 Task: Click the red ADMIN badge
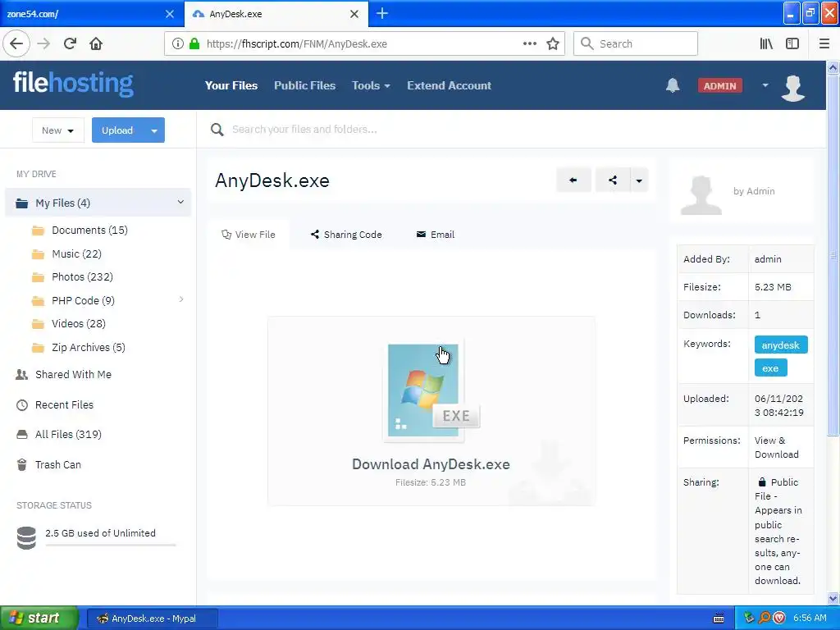(x=720, y=85)
